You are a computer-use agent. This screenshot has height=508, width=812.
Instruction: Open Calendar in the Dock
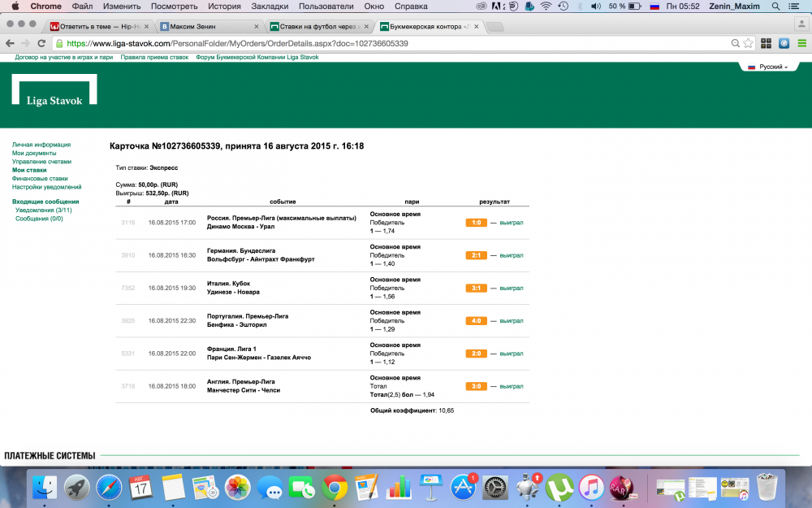pyautogui.click(x=140, y=488)
